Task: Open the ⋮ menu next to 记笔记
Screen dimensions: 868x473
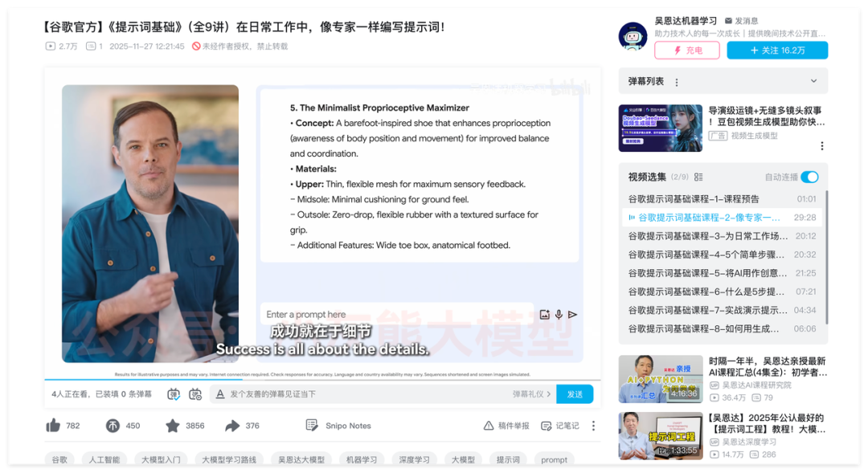Action: point(593,426)
